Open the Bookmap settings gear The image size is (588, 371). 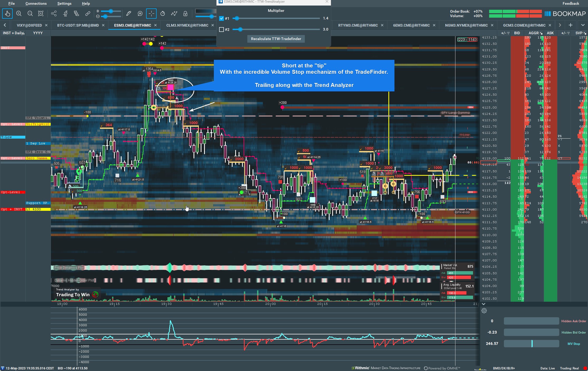tap(484, 311)
